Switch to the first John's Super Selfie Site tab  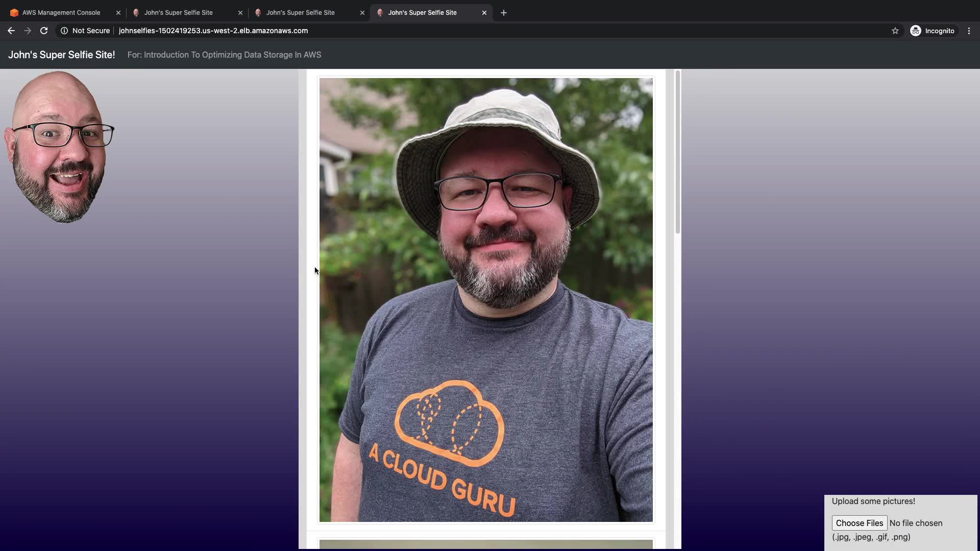pyautogui.click(x=178, y=13)
